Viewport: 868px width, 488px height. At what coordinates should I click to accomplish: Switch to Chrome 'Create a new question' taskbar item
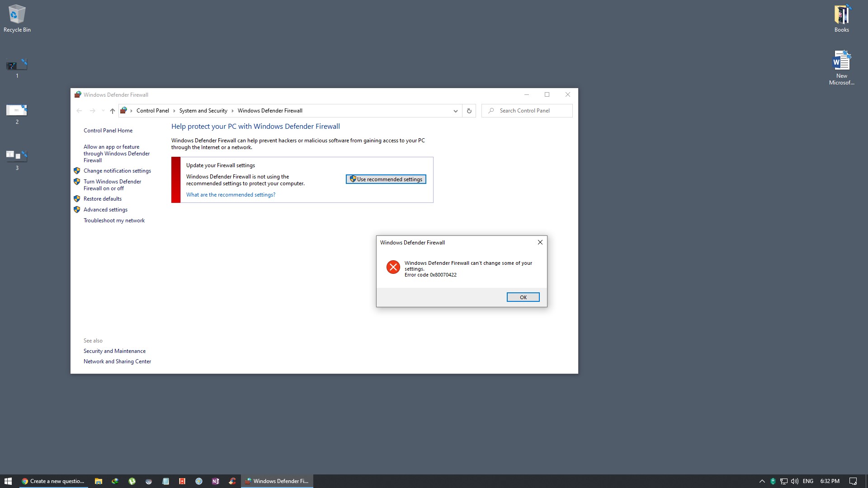point(53,481)
